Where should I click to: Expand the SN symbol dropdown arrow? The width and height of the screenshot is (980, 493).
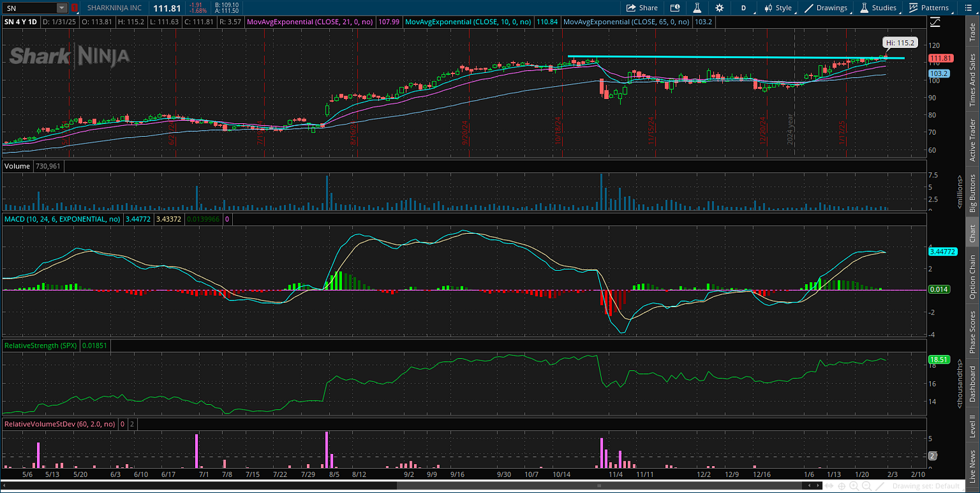coord(62,8)
